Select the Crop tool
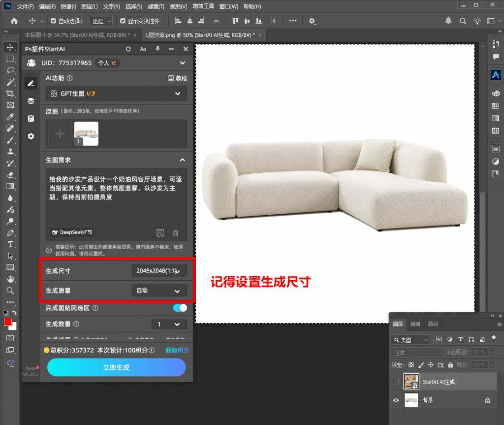This screenshot has width=504, height=425. click(10, 94)
